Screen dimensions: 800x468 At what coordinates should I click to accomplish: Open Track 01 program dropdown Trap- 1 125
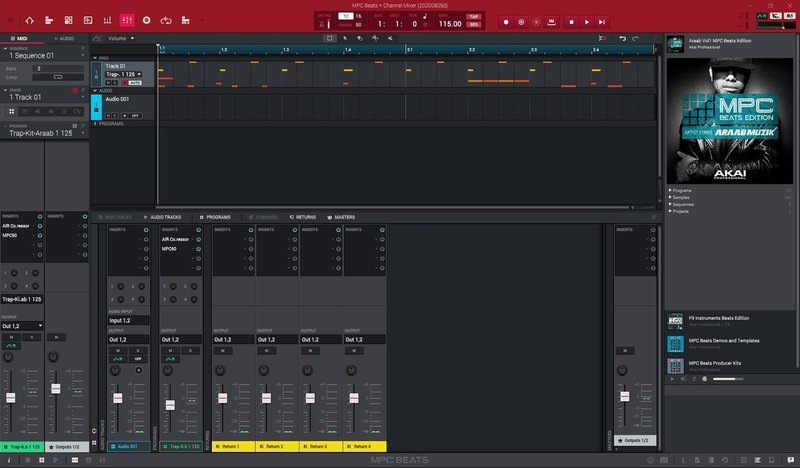(123, 75)
